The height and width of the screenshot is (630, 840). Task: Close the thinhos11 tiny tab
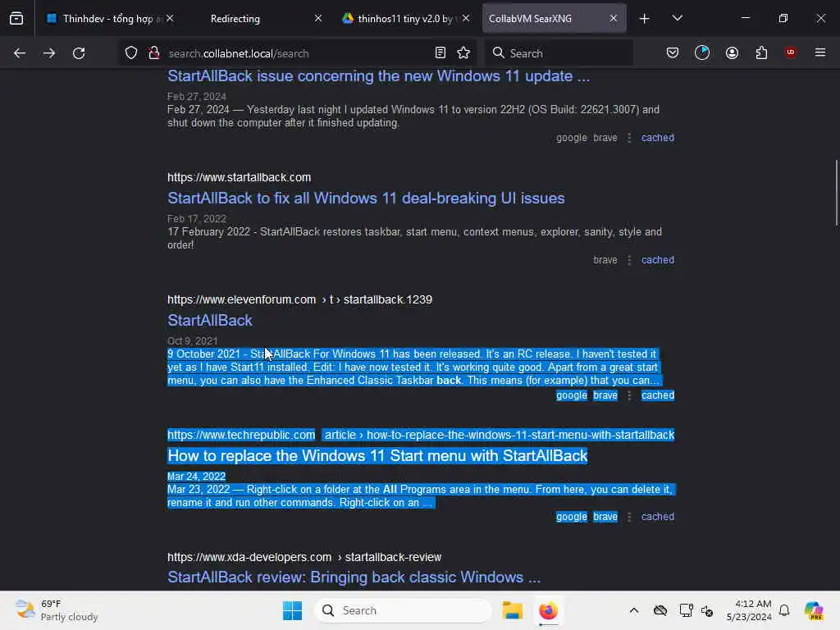(466, 18)
